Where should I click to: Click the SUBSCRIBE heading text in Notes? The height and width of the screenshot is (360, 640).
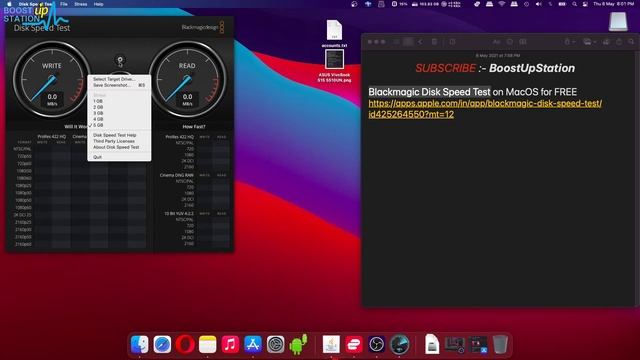click(x=445, y=68)
